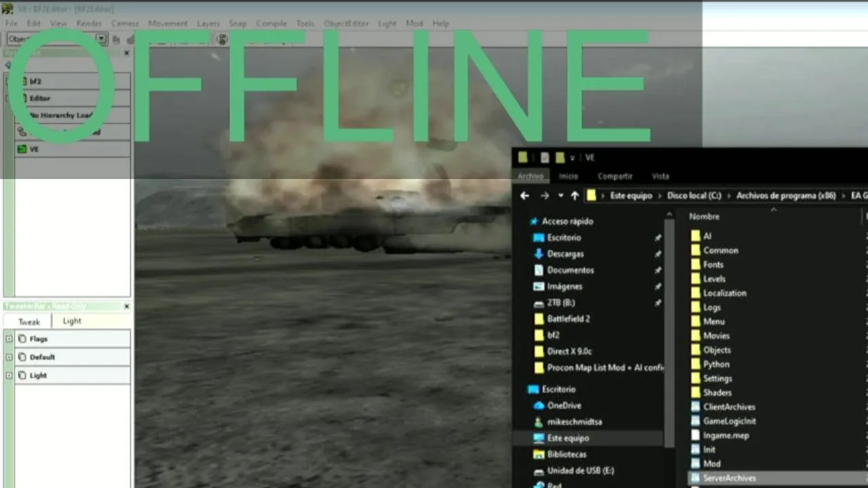The width and height of the screenshot is (868, 488).
Task: Select the bf2 tree item
Action: click(72, 81)
